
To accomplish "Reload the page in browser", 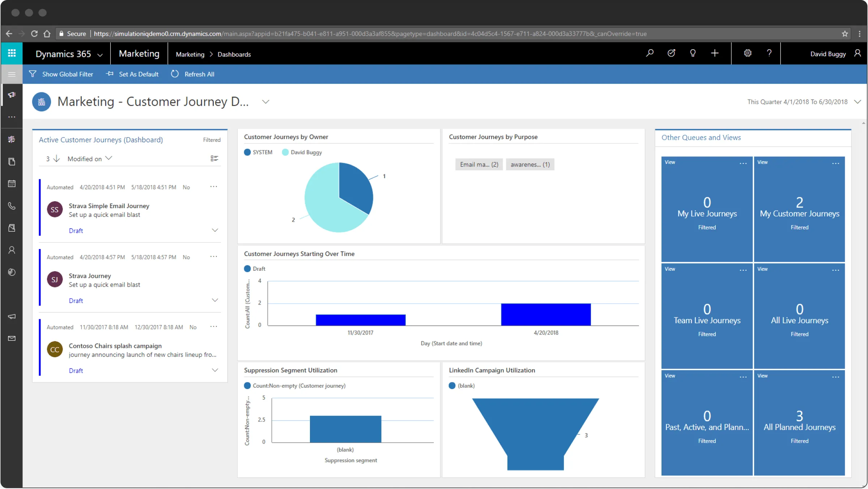I will 34,34.
